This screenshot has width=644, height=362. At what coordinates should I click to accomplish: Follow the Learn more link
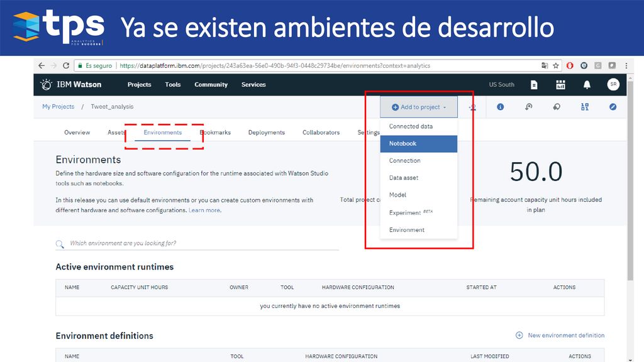[204, 210]
